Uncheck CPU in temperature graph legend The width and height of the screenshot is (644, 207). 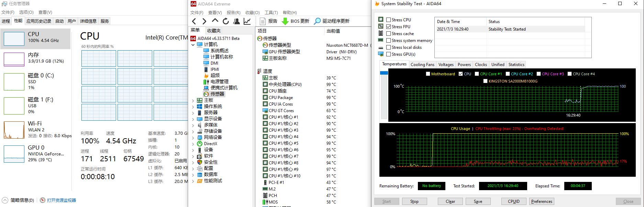point(460,74)
